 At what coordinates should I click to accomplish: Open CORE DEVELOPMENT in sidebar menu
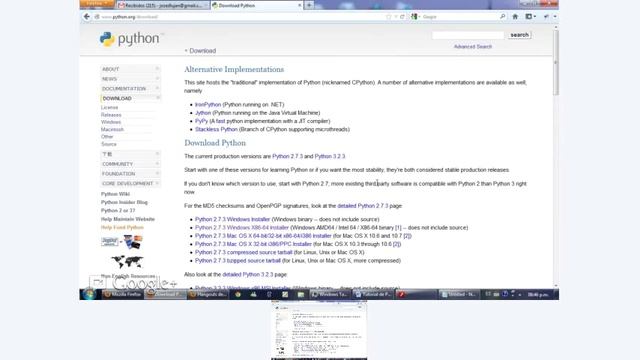pyautogui.click(x=130, y=183)
